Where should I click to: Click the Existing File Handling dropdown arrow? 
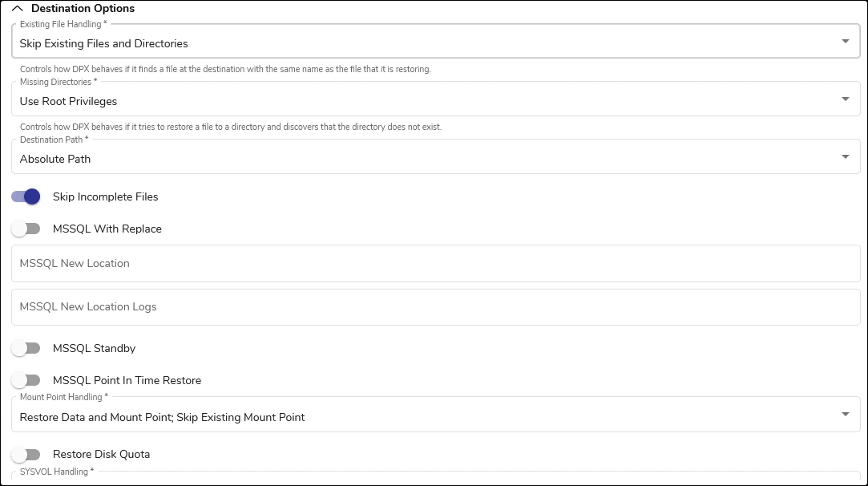(846, 42)
